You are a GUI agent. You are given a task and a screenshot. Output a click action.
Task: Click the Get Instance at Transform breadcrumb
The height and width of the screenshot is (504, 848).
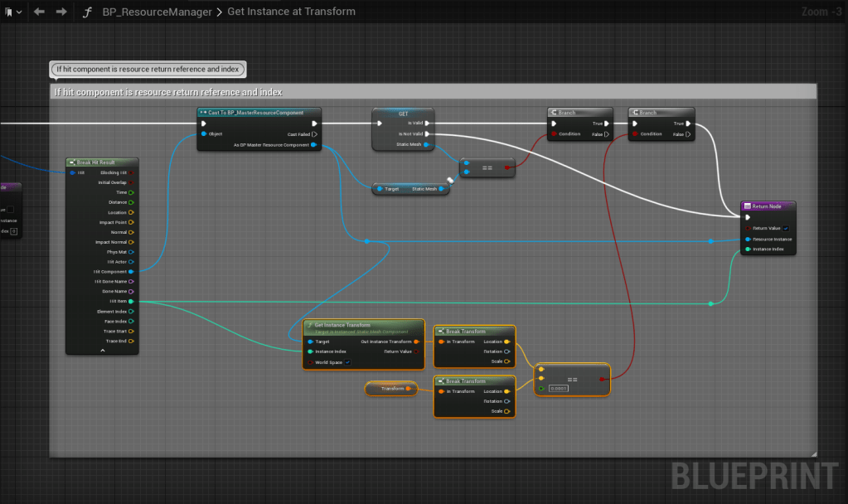pos(292,12)
